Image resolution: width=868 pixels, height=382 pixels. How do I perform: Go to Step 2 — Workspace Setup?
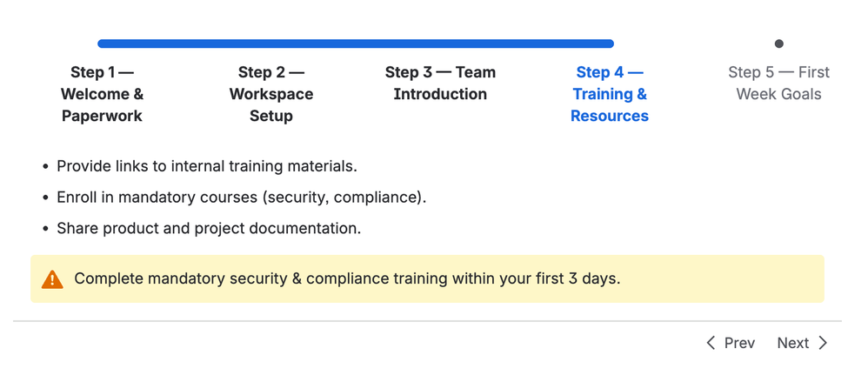pos(271,94)
